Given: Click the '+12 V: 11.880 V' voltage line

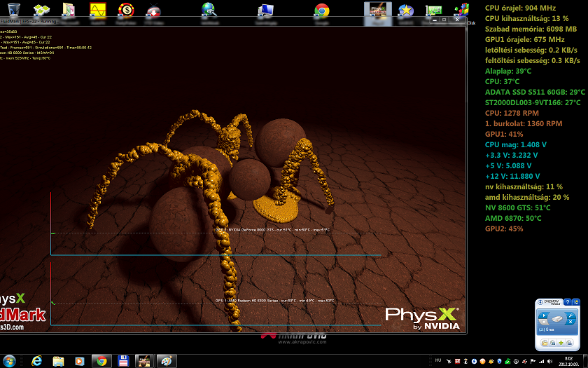Looking at the screenshot, I should click(512, 176).
